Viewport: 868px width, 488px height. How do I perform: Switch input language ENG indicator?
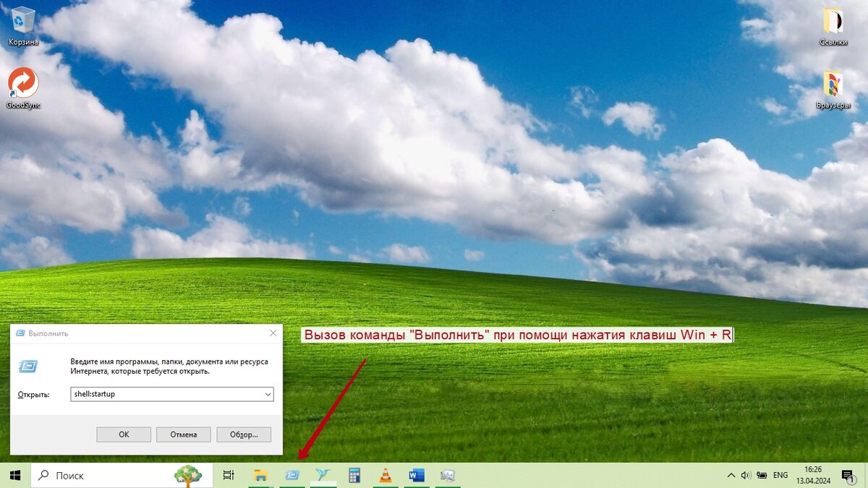(780, 475)
